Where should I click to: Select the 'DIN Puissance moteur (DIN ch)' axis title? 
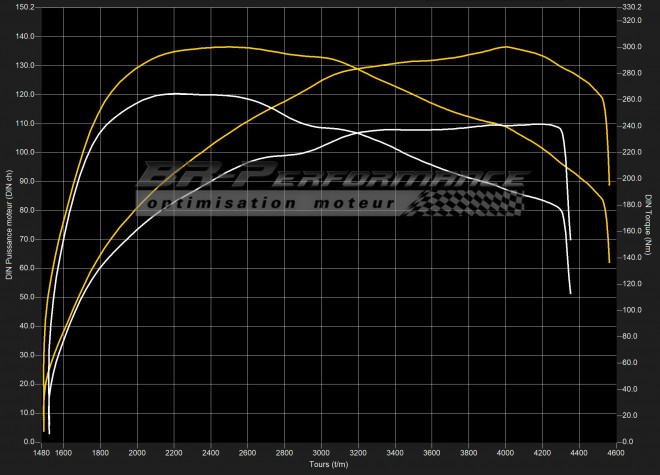(x=9, y=222)
